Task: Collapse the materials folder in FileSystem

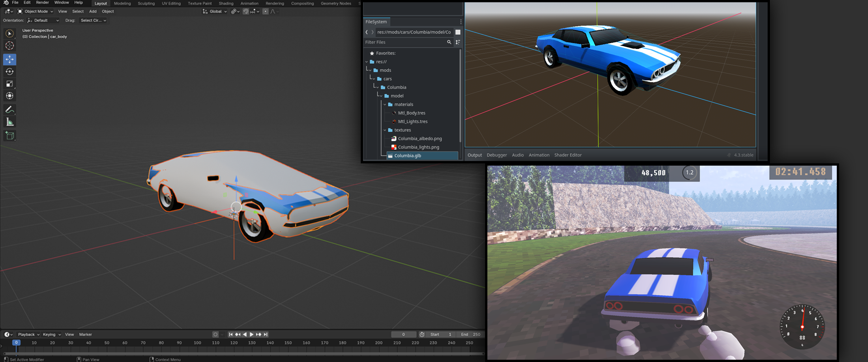Action: 385,105
